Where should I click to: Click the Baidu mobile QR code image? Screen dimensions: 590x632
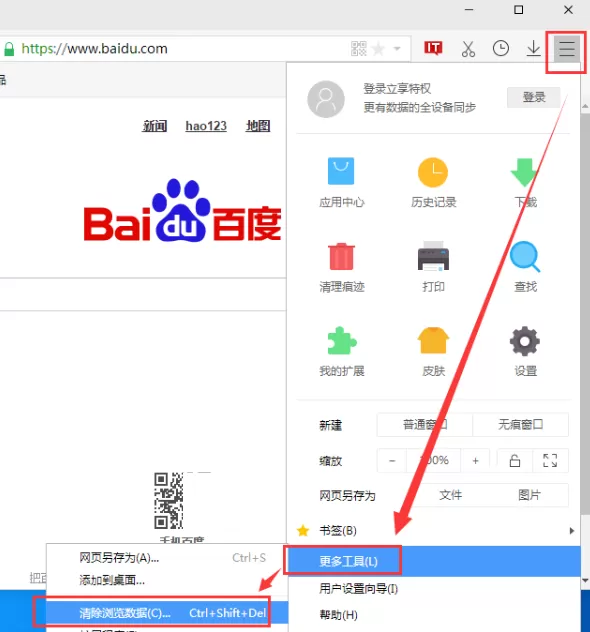pyautogui.click(x=169, y=501)
